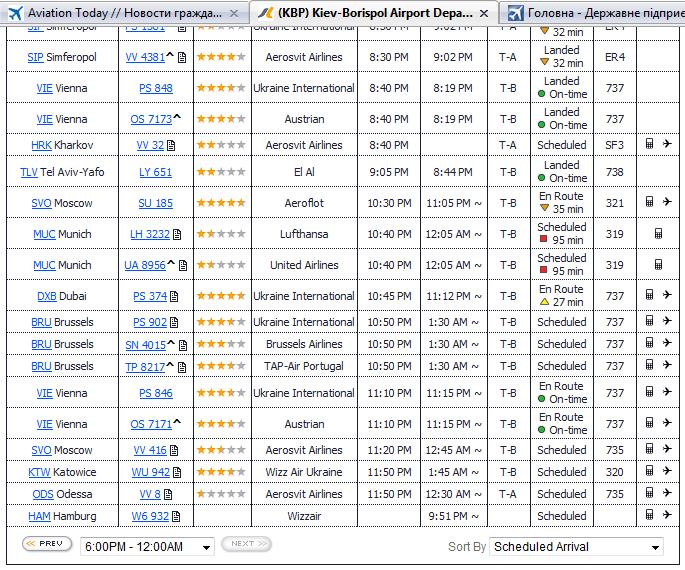The image size is (685, 570).
Task: Click the mobile icon in the UA 8956 row
Action: point(658,265)
